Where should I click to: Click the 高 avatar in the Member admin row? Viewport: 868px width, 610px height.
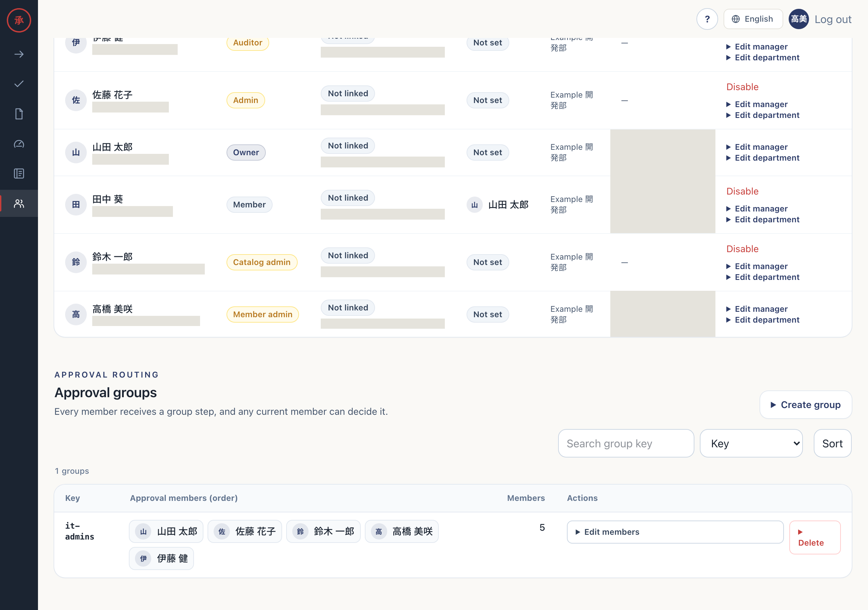76,314
